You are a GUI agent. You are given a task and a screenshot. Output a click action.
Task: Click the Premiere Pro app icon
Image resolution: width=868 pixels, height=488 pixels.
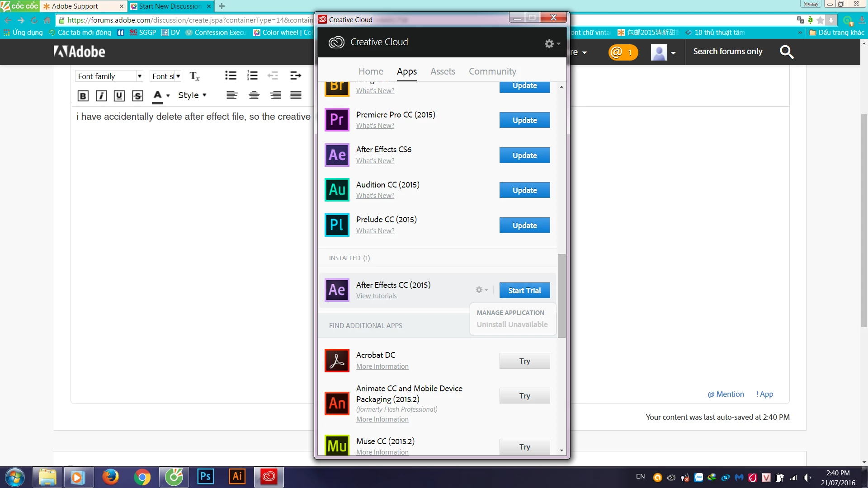tap(337, 120)
